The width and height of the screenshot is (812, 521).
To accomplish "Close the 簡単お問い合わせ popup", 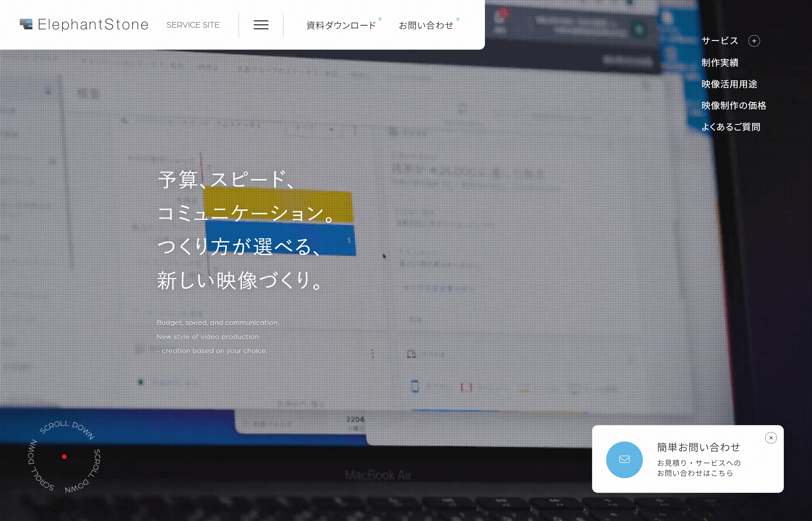I will (771, 438).
